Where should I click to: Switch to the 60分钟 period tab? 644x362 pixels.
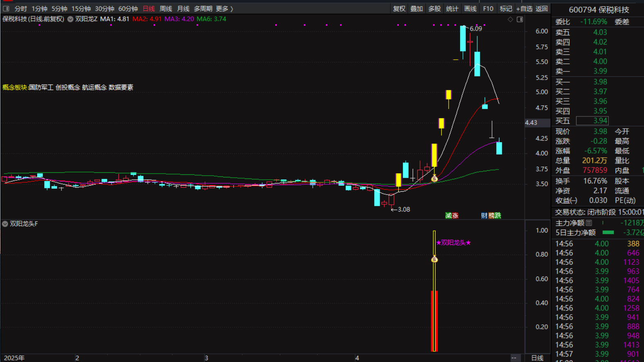tap(128, 9)
